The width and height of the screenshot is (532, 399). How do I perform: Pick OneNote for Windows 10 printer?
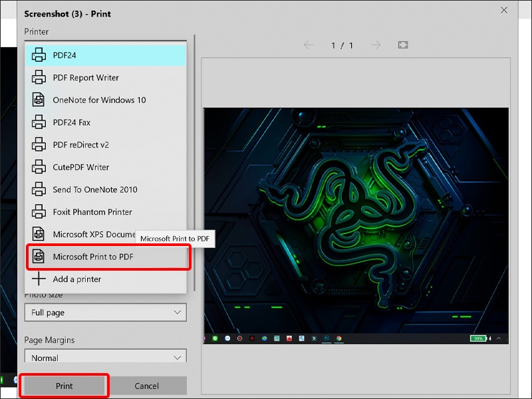[106, 100]
